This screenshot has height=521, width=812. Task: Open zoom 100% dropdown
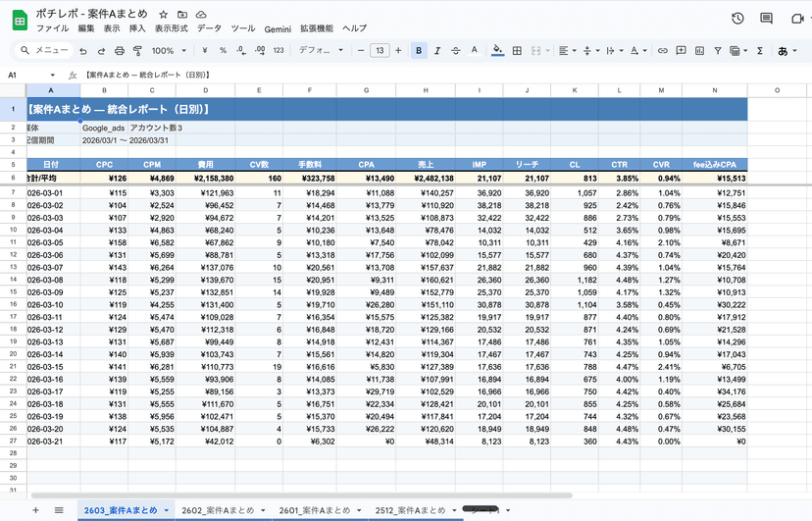click(169, 51)
